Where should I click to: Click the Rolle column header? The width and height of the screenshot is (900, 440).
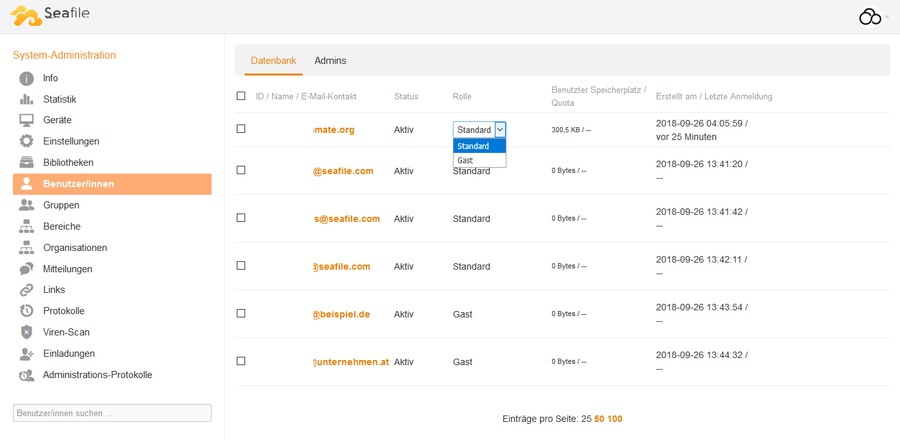pos(462,96)
